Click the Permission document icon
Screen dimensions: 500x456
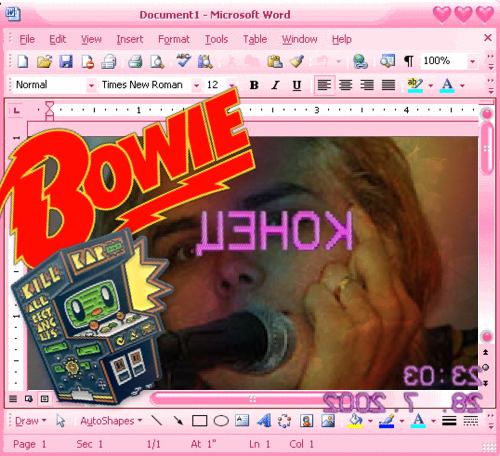click(87, 62)
